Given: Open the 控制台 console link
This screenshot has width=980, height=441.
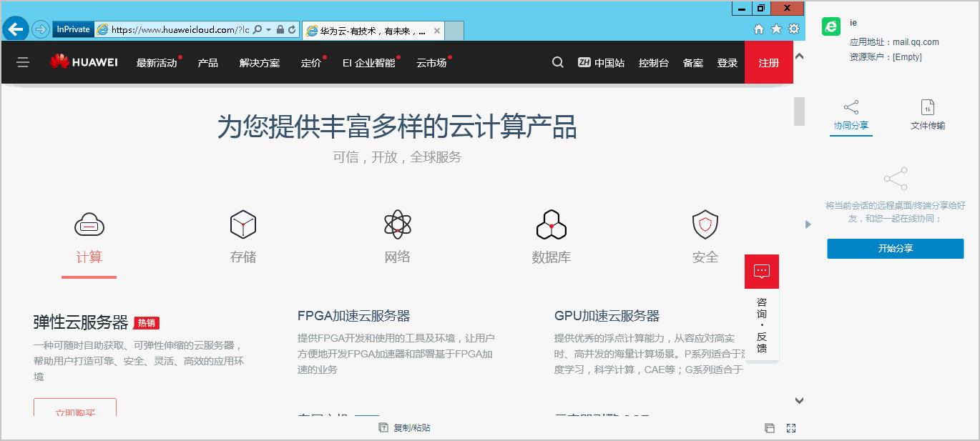Looking at the screenshot, I should pos(654,63).
